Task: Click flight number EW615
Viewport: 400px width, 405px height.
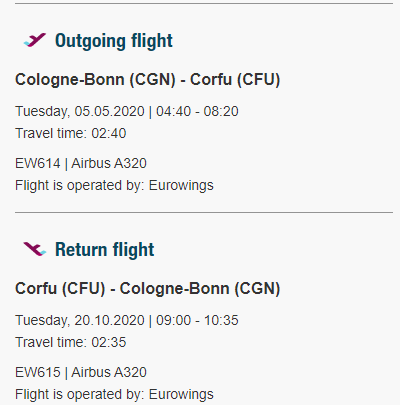Action: click(x=38, y=372)
